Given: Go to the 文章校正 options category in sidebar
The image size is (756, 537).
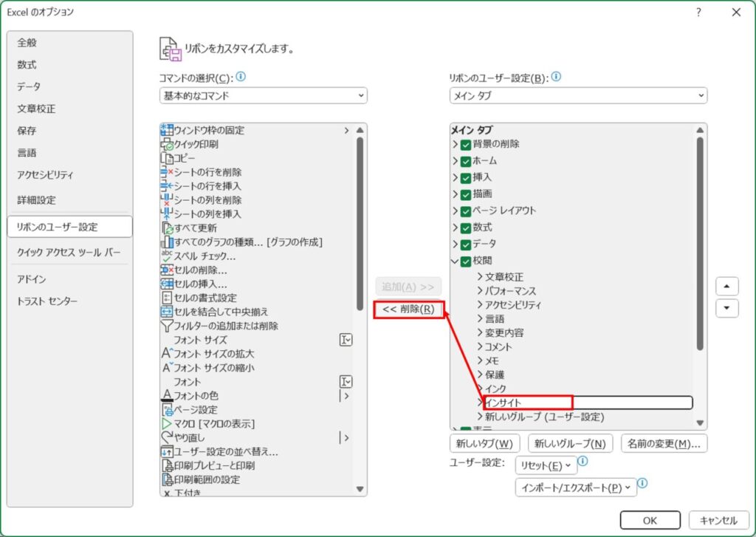Looking at the screenshot, I should tap(70, 109).
